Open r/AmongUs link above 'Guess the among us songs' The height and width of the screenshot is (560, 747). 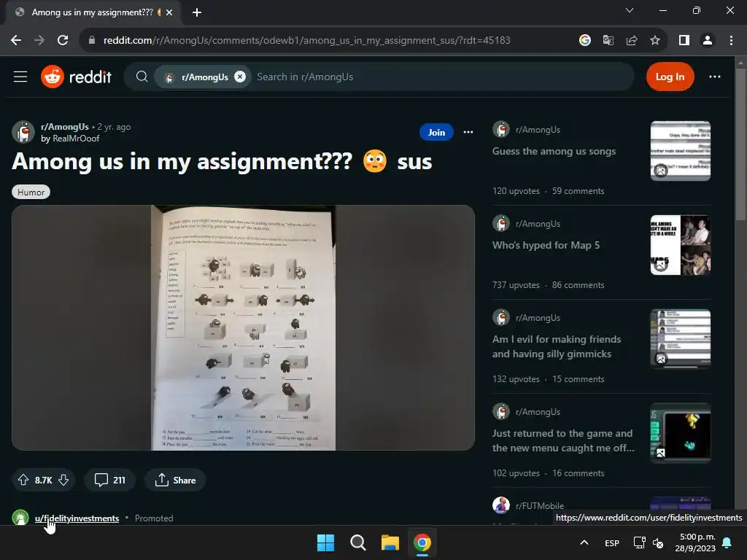tap(538, 130)
